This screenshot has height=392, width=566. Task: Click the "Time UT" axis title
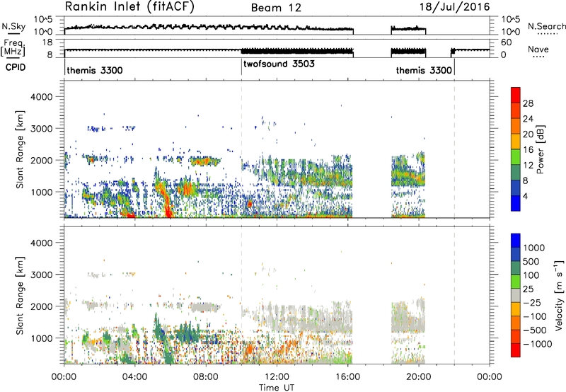point(277,388)
